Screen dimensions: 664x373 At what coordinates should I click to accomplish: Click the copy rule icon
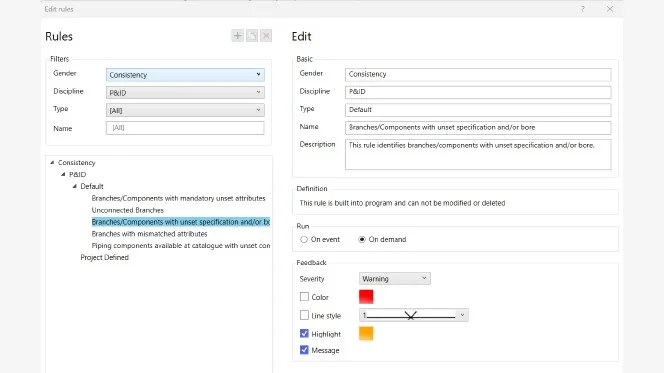252,36
